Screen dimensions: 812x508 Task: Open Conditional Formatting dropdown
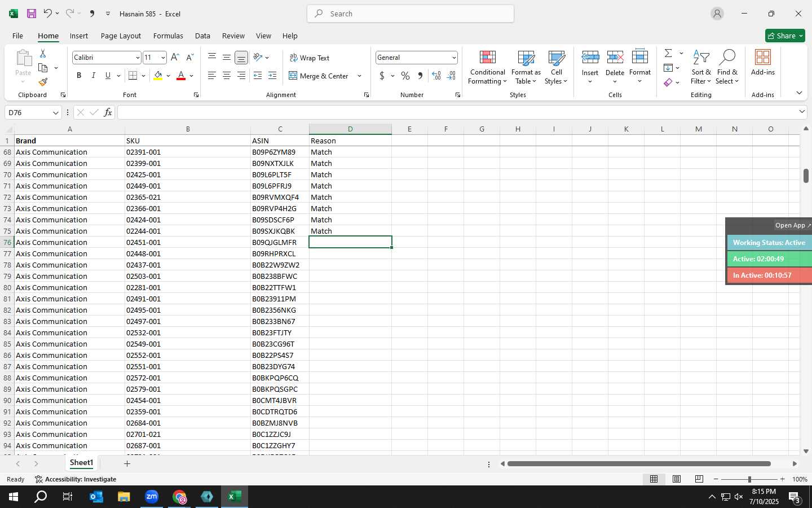488,67
